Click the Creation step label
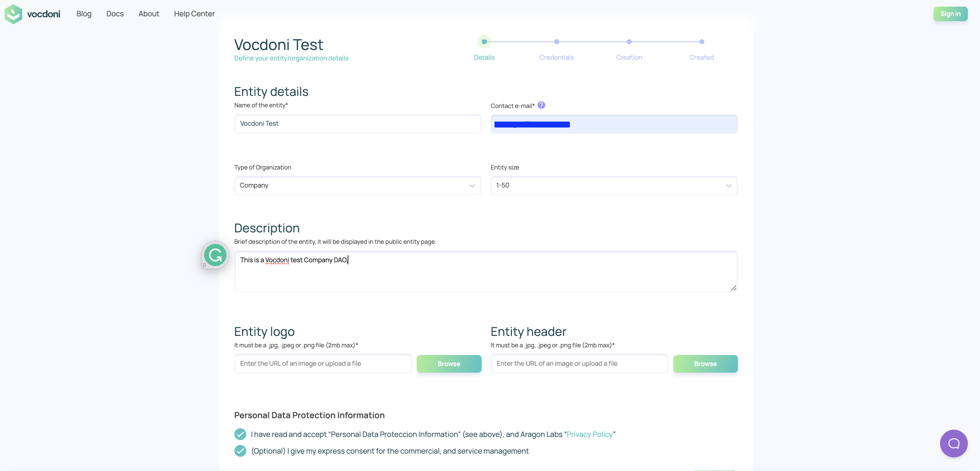980x471 pixels. [629, 57]
